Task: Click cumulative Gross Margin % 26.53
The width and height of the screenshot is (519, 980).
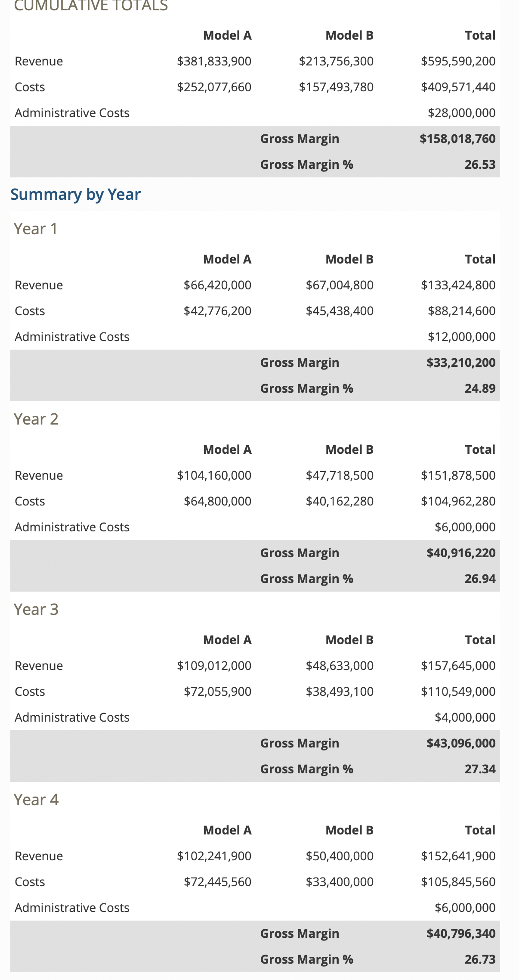Action: [x=480, y=164]
